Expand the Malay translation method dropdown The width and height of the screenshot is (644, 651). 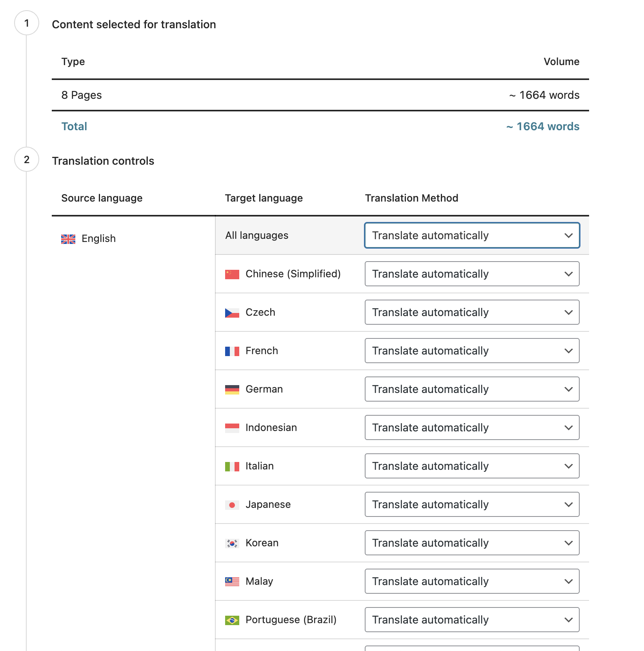[472, 581]
